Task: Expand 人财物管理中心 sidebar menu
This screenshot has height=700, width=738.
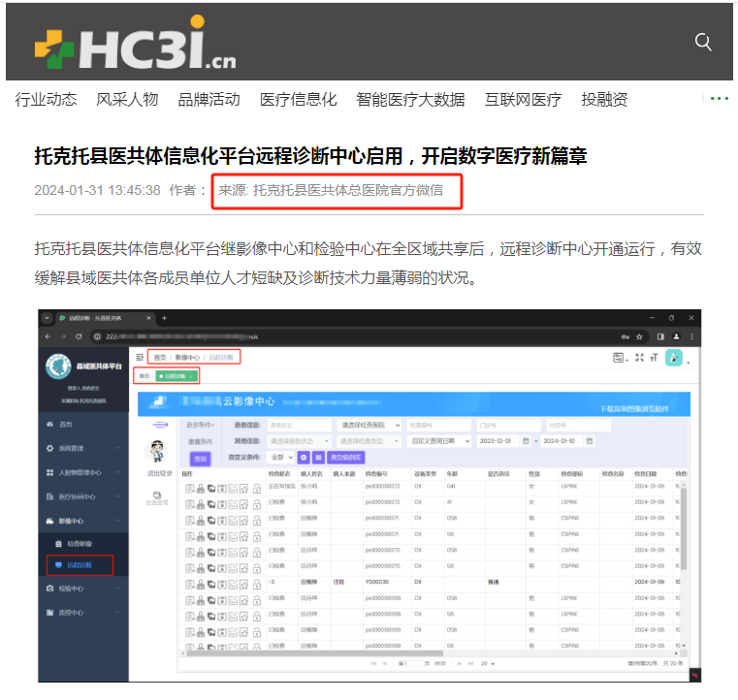Action: point(82,472)
